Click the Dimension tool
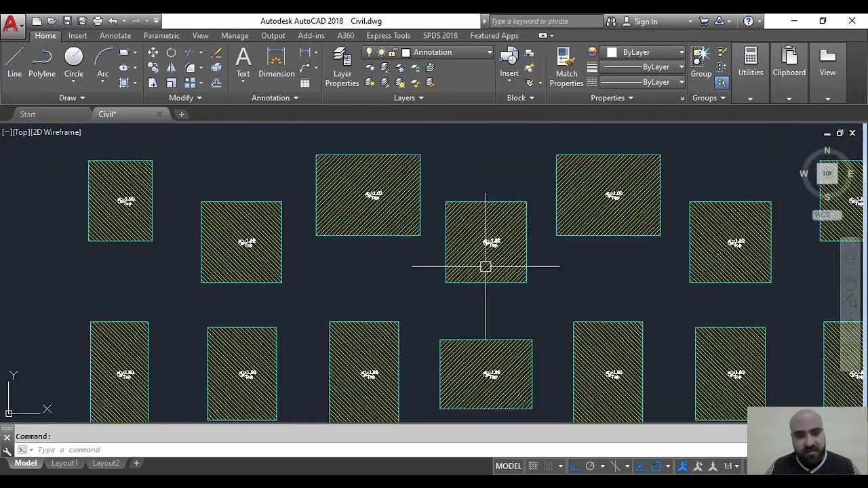The image size is (868, 488). [x=276, y=62]
